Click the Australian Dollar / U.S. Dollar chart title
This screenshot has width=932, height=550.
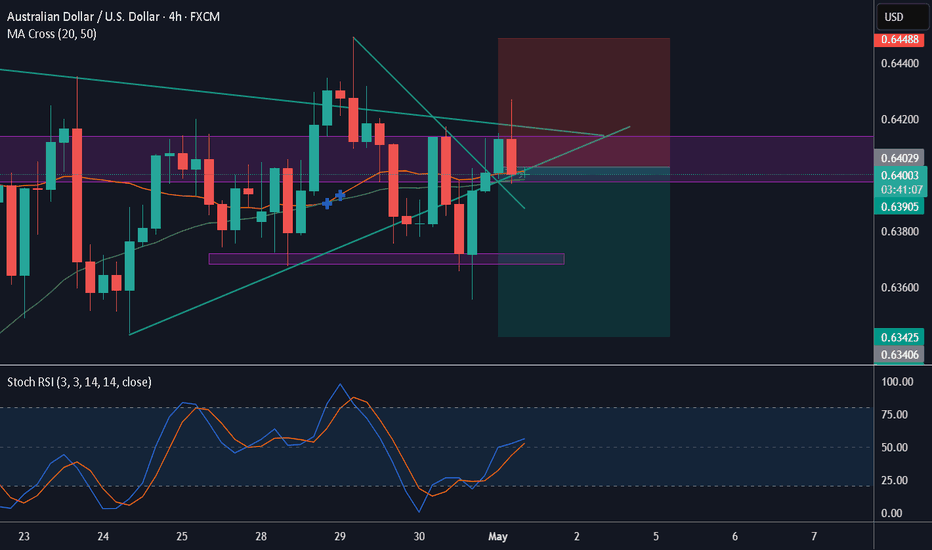point(114,17)
